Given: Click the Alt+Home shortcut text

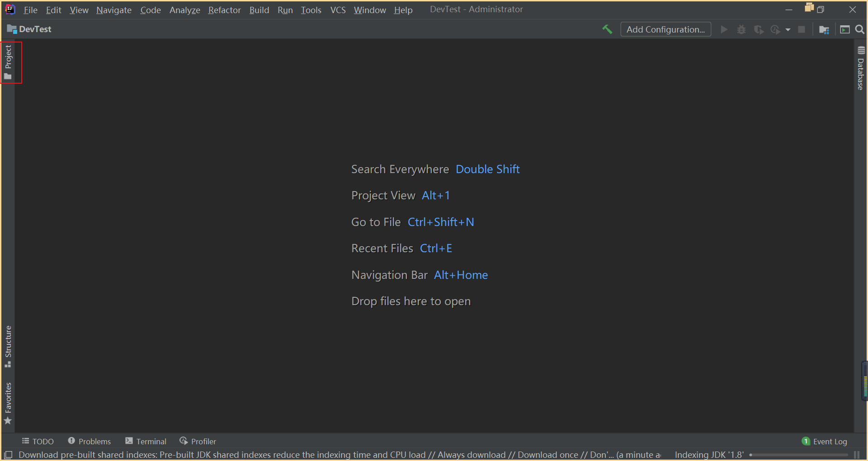Looking at the screenshot, I should [461, 275].
